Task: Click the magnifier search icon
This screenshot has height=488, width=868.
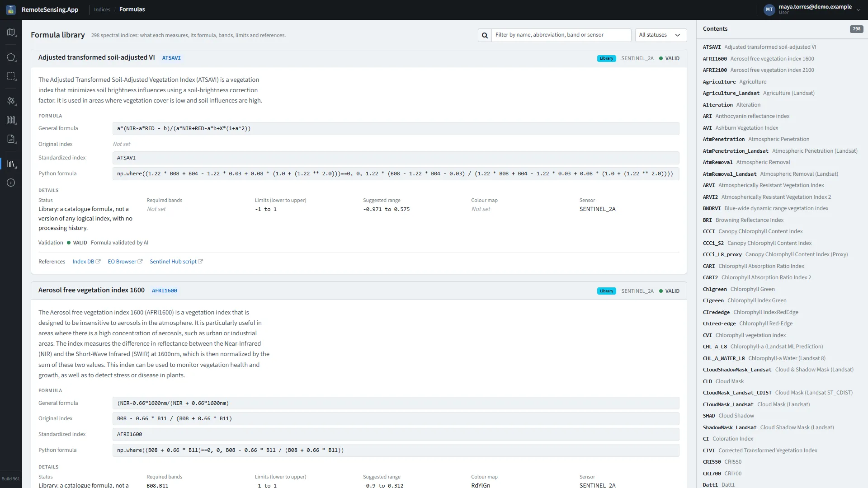Action: 485,35
